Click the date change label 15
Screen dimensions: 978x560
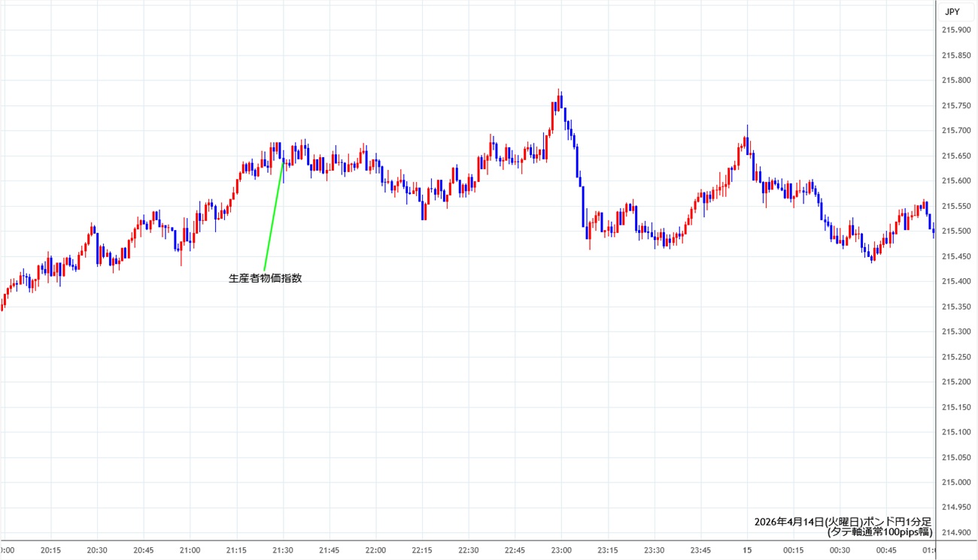[747, 549]
